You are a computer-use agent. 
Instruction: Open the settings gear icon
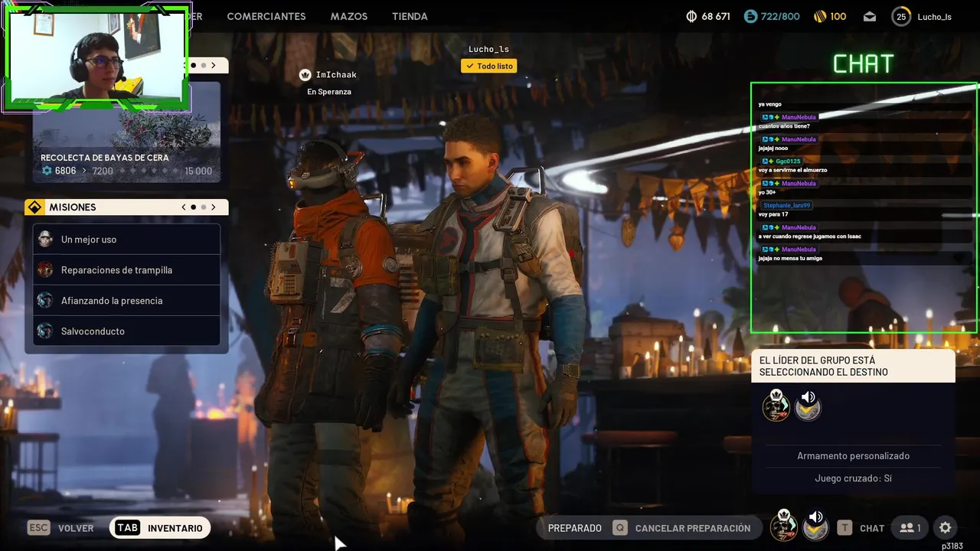click(x=946, y=527)
